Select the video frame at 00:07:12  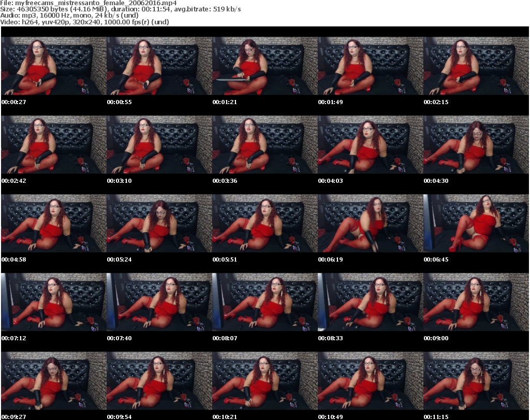coord(54,302)
